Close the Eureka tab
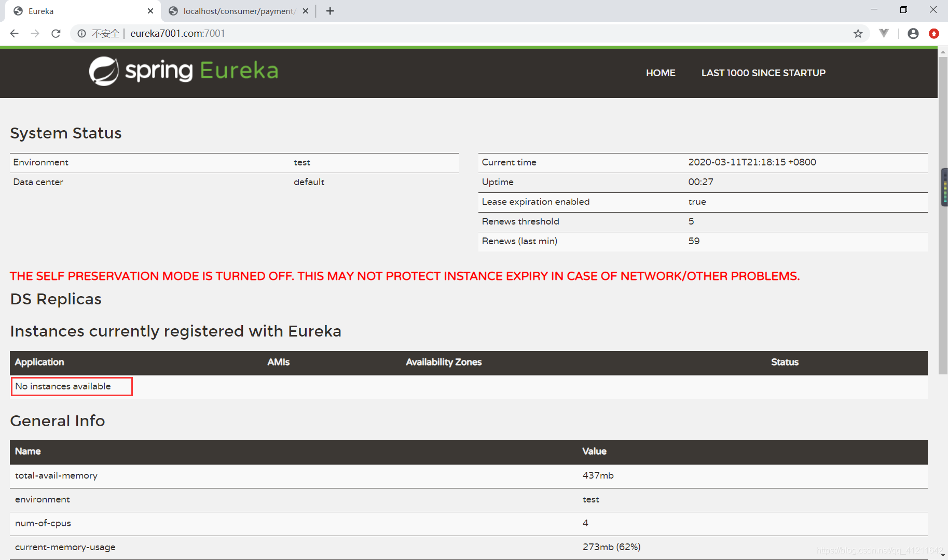 150,11
